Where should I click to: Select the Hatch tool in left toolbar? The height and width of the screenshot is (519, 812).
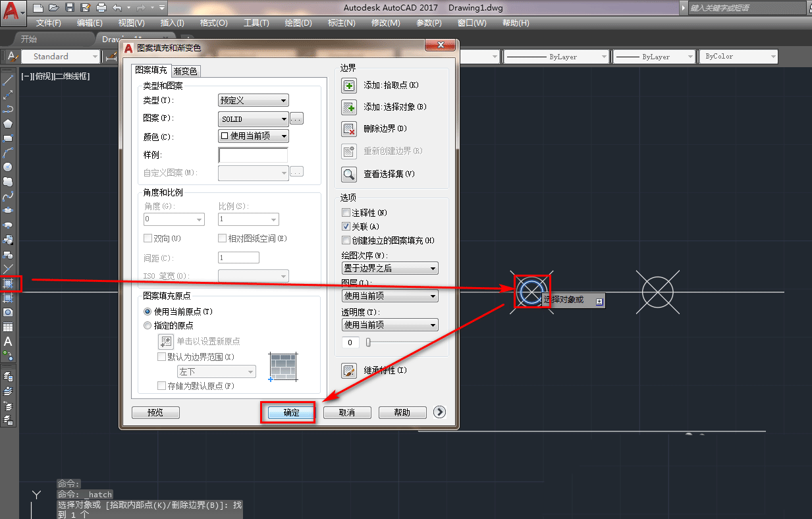pyautogui.click(x=8, y=283)
